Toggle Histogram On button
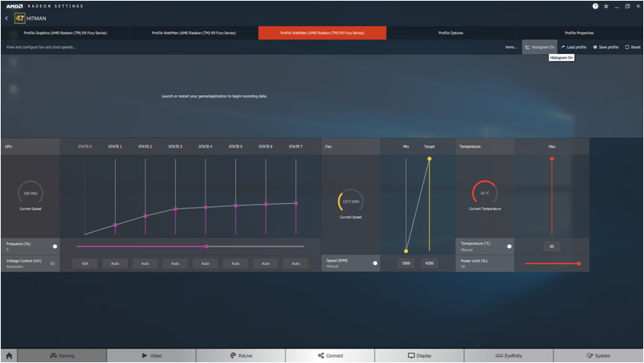Viewport: 644px width, 363px height. [540, 47]
